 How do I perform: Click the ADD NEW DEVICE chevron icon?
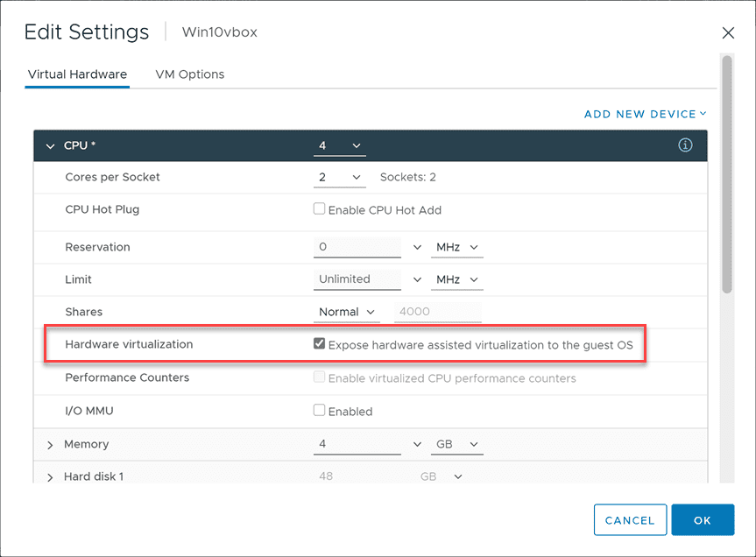[x=701, y=114]
